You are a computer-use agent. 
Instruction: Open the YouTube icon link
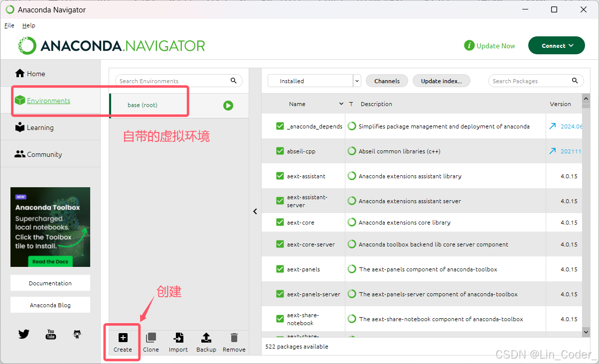click(x=51, y=334)
